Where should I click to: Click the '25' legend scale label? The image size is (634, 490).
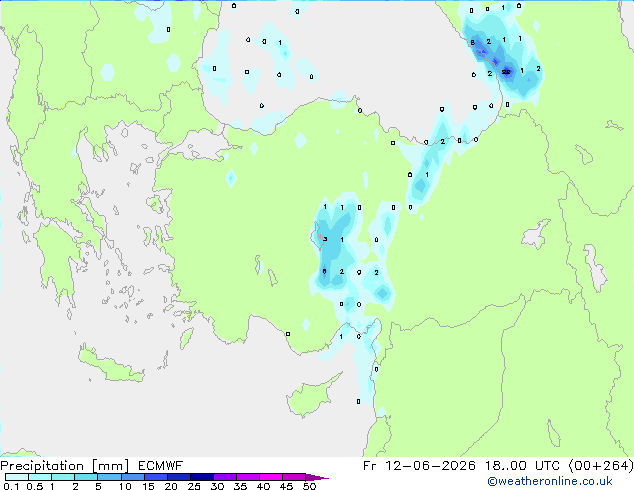pyautogui.click(x=194, y=486)
